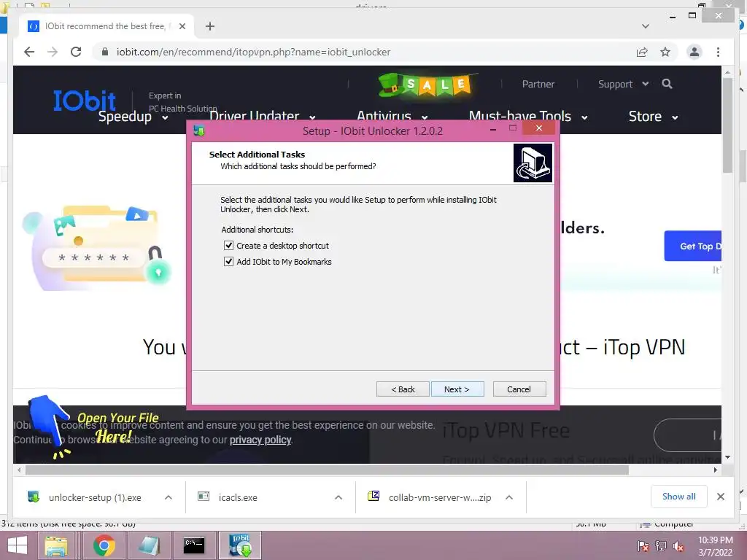Bookmark this page with the star icon
Screen dimensions: 747x560
(x=665, y=52)
